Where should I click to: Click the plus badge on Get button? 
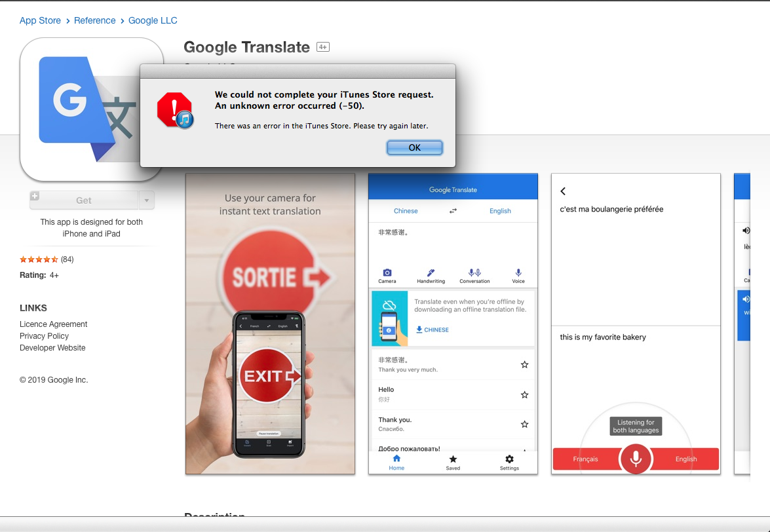35,196
